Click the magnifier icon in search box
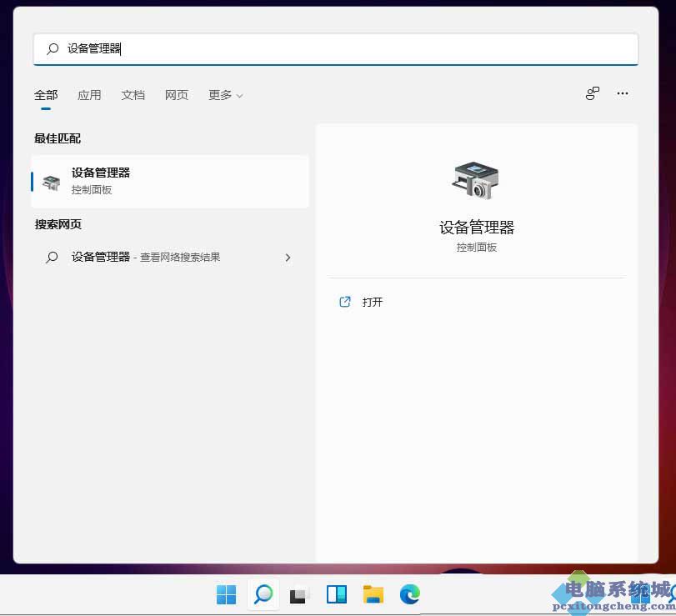Screen dimensions: 676x616 point(53,48)
